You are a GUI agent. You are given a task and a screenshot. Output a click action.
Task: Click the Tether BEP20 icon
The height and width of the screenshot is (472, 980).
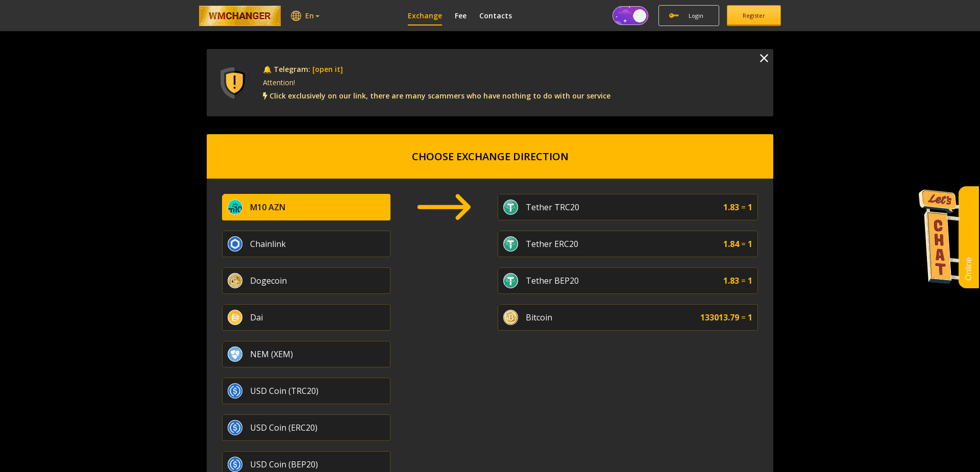point(510,281)
